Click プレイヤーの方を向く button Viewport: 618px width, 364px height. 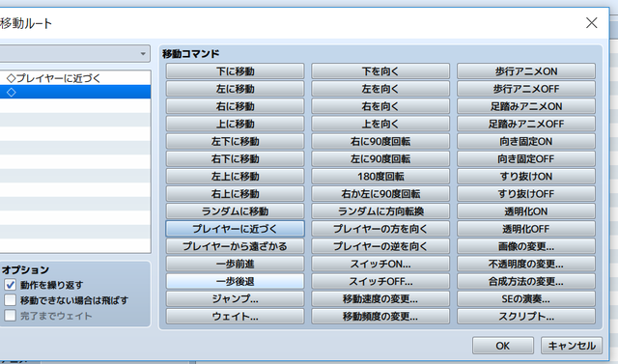pyautogui.click(x=380, y=229)
